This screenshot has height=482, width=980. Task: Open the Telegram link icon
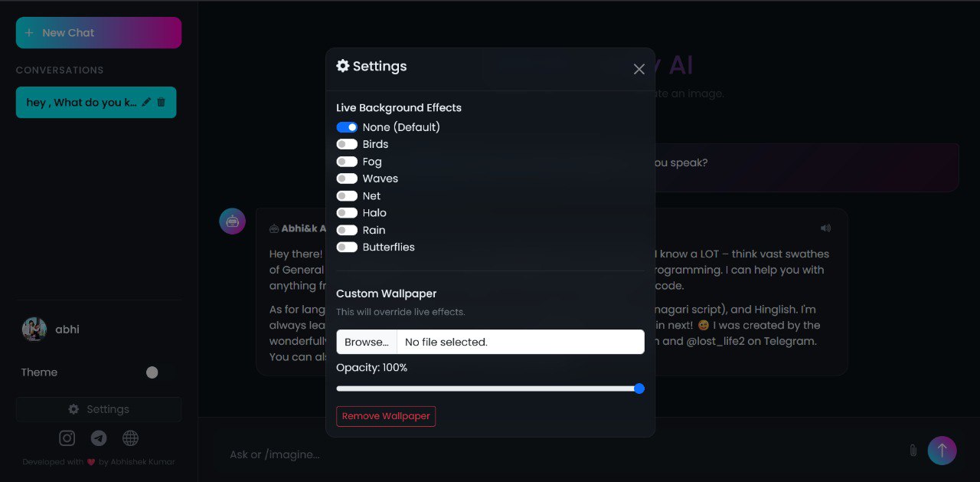tap(99, 438)
